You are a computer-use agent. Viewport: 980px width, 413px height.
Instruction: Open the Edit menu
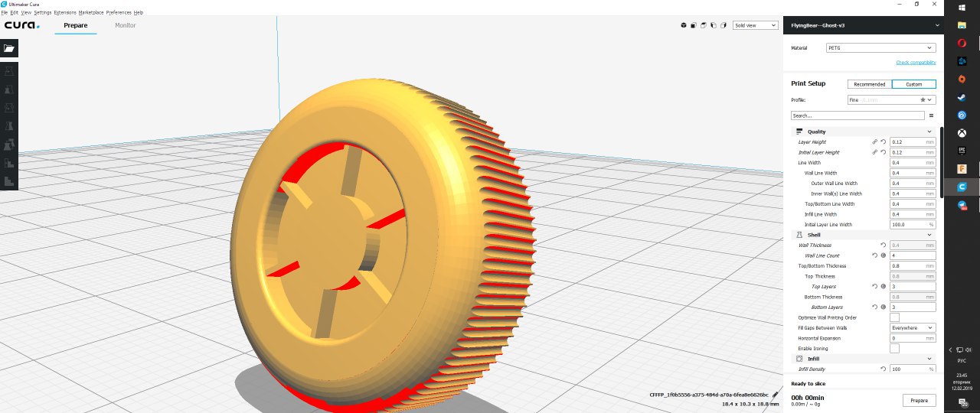pyautogui.click(x=15, y=13)
